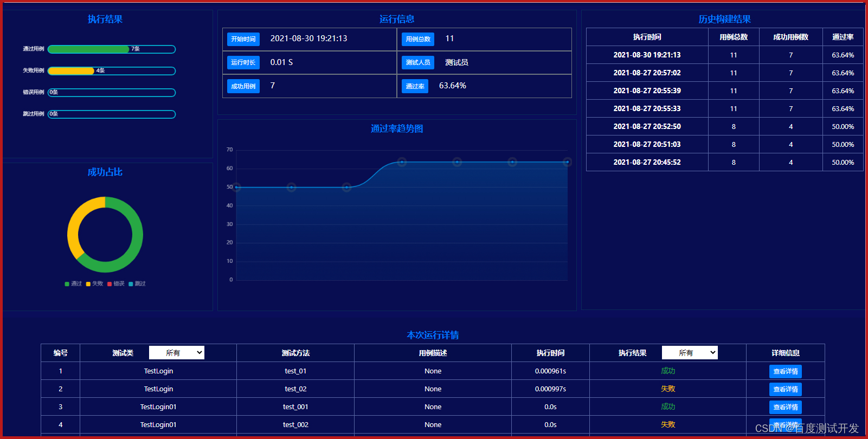Click test_002 method cell
The width and height of the screenshot is (868, 439).
295,424
